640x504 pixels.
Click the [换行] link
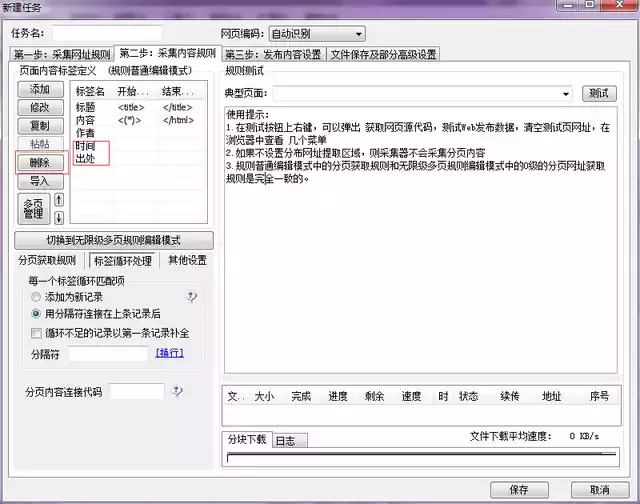(170, 353)
